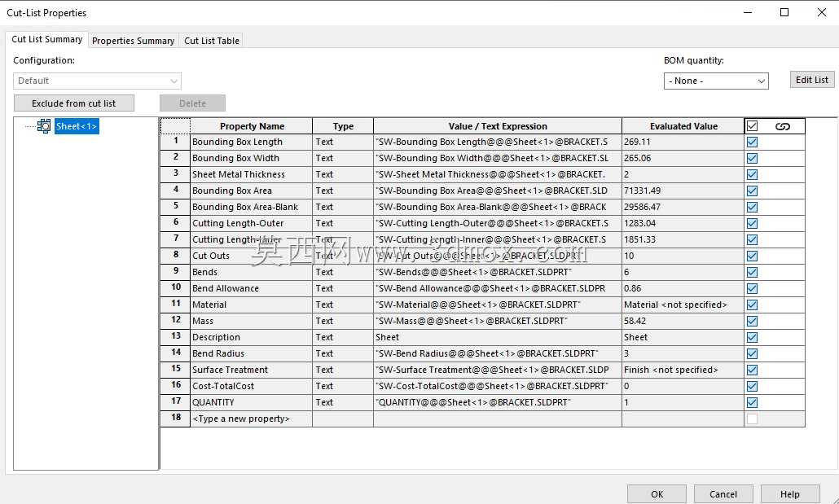Click the Surface Treatment property name cell

(251, 370)
